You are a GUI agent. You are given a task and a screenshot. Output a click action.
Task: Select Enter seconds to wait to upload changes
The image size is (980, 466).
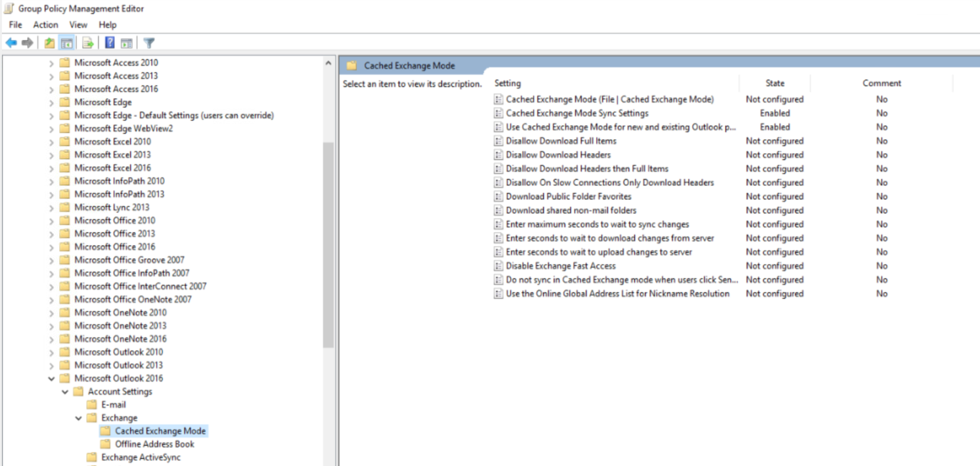[x=599, y=252]
